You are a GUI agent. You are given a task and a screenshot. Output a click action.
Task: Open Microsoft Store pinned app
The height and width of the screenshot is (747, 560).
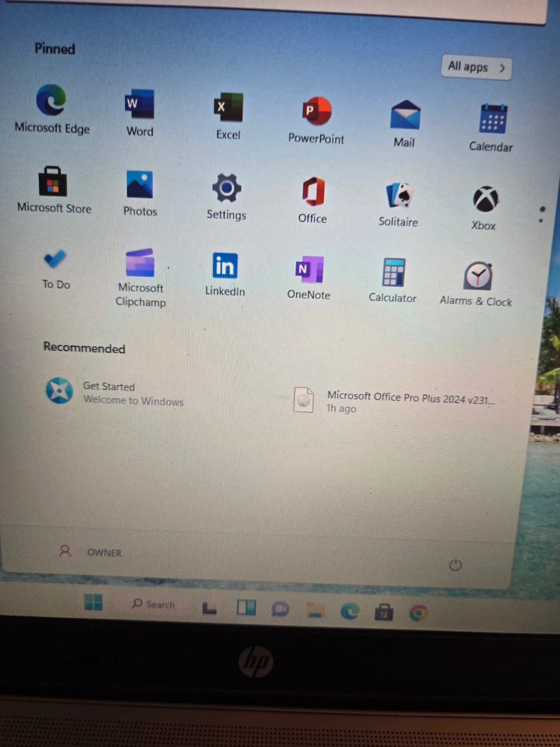pos(53,182)
